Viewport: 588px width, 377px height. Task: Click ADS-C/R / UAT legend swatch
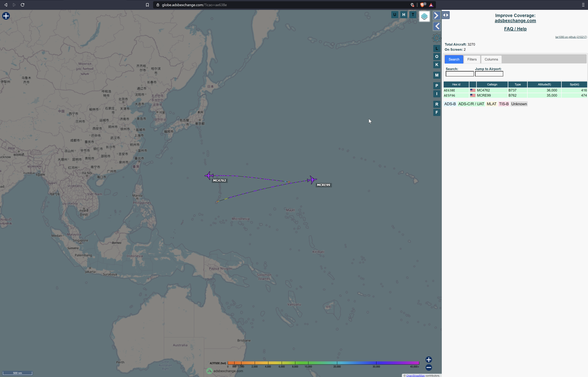point(471,104)
